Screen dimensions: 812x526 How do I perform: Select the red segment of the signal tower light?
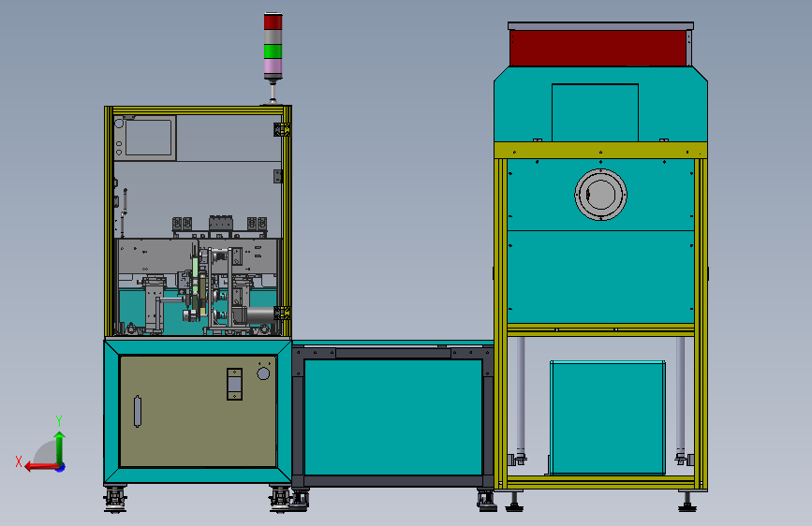pos(273,22)
